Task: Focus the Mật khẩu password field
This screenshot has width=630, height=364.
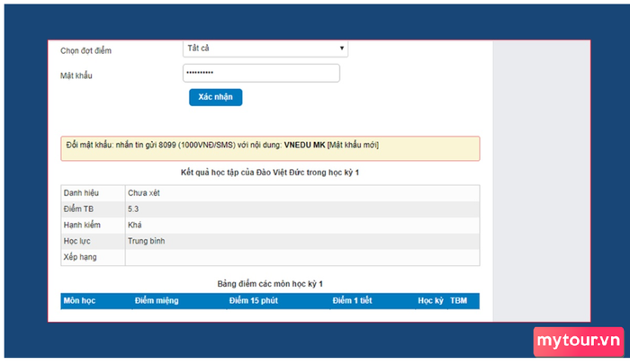Action: click(x=261, y=73)
